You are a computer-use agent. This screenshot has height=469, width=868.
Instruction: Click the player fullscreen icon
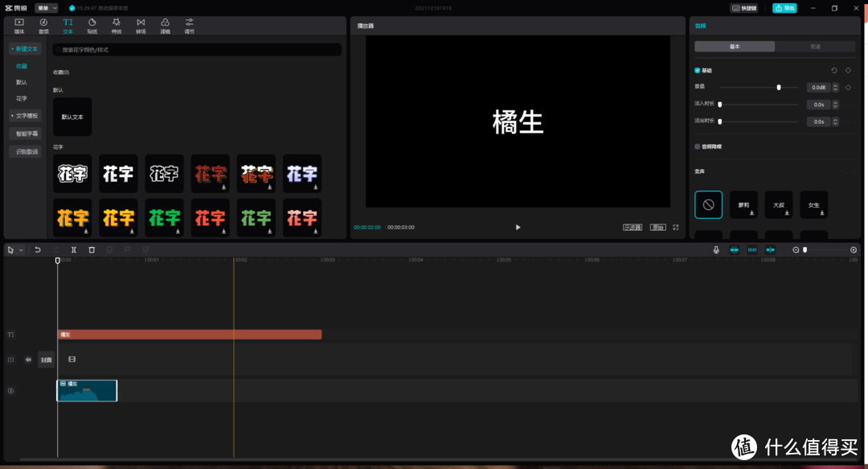[676, 228]
